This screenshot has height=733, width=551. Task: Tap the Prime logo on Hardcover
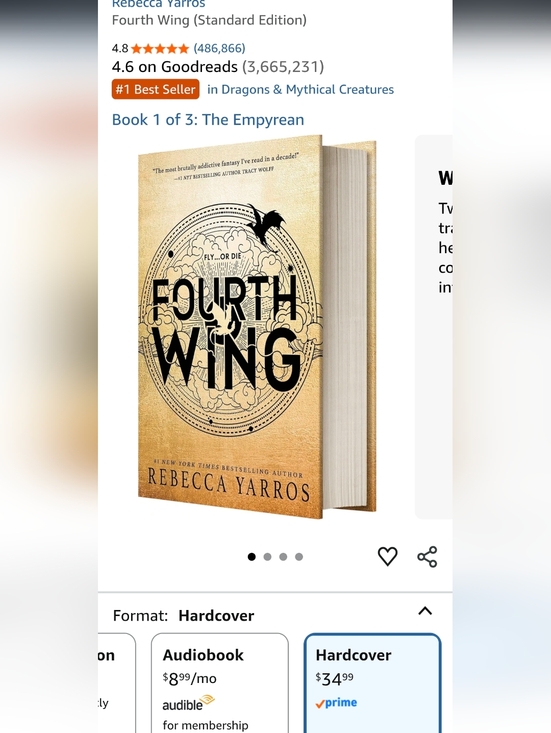tap(336, 703)
